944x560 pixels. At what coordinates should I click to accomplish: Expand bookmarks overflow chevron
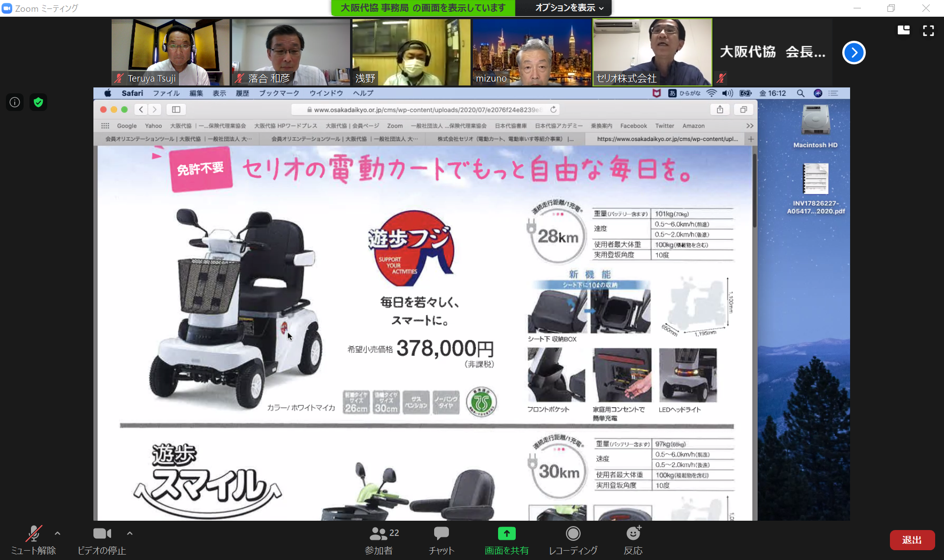(x=750, y=126)
